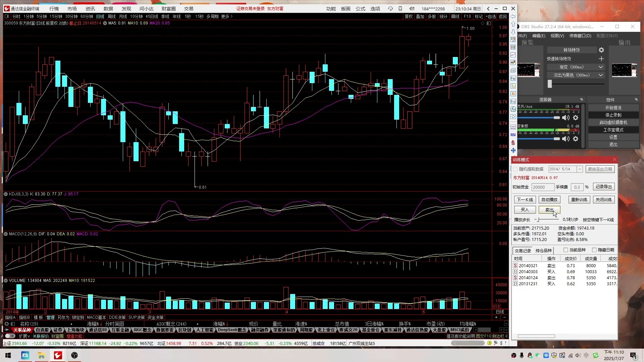The width and height of the screenshot is (644, 362).
Task: Open desktop audio settings gear icon
Action: click(x=576, y=139)
